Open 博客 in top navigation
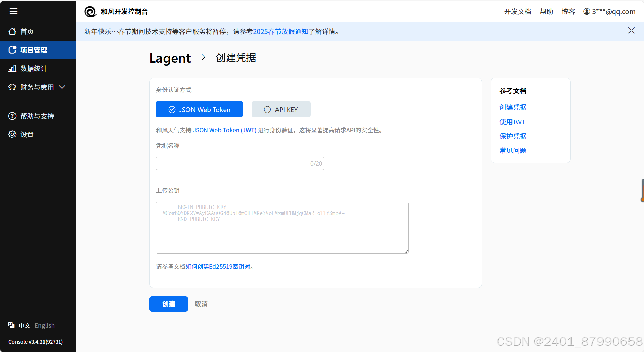 point(568,12)
